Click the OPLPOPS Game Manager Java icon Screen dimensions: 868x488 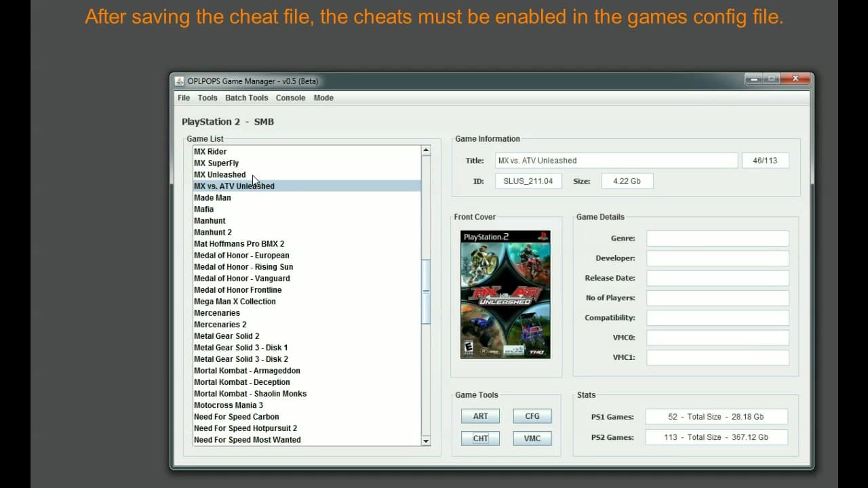click(180, 81)
